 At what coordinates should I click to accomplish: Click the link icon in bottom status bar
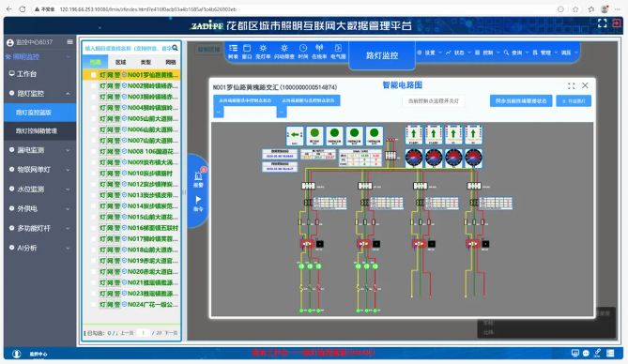point(597,353)
